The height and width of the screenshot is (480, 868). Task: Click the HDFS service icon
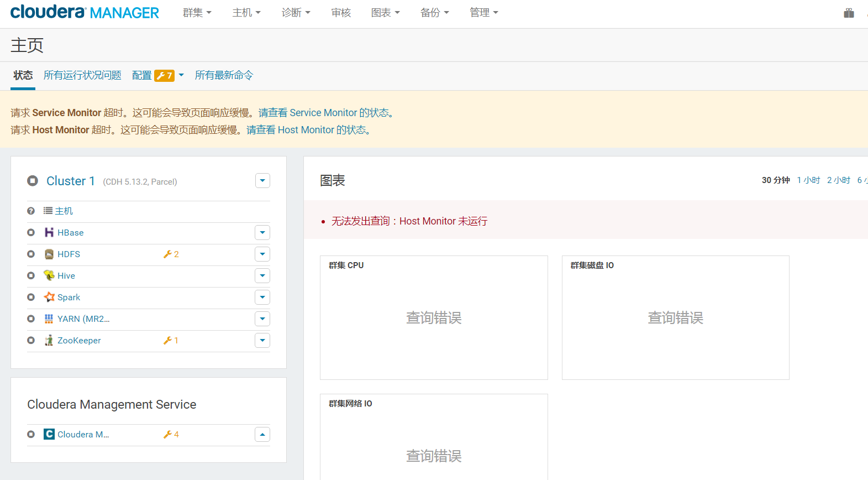[x=49, y=254]
